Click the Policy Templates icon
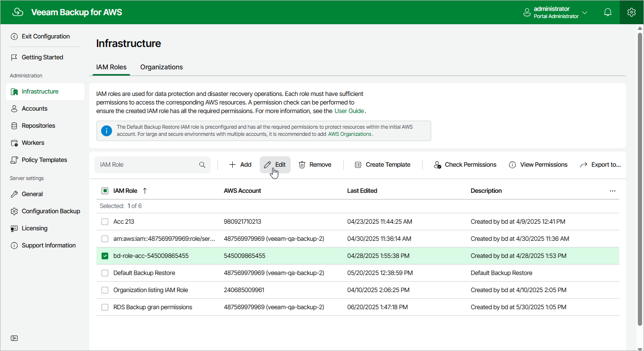Image resolution: width=644 pixels, height=351 pixels. coord(14,160)
